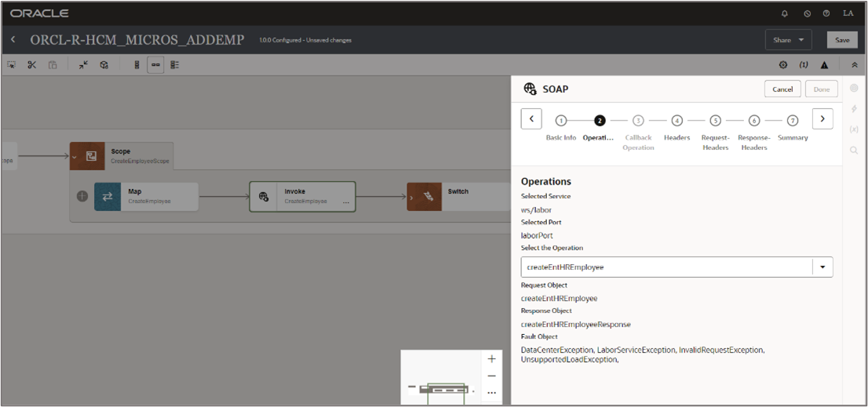Click the selection tool icon in toolbar

tap(11, 65)
